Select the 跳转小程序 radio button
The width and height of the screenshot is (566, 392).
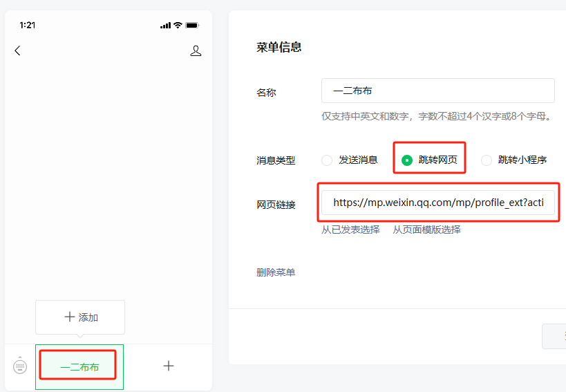click(x=487, y=160)
